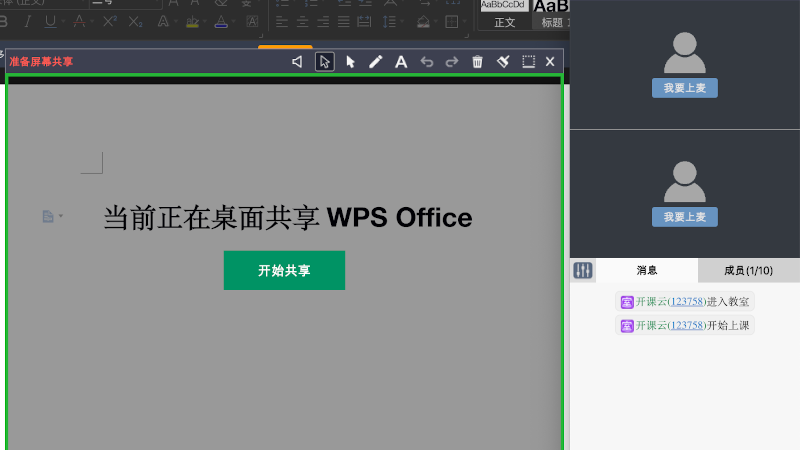The width and height of the screenshot is (800, 450).
Task: Select the 标题 style
Action: [x=551, y=14]
